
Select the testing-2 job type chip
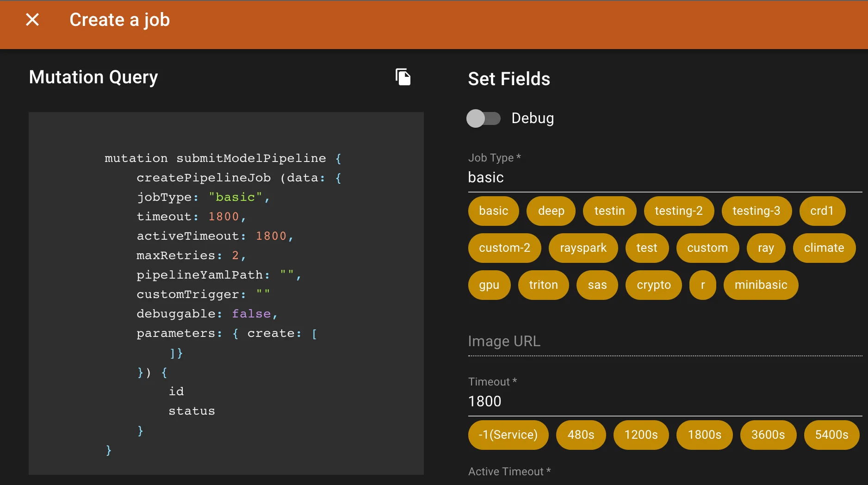click(x=679, y=211)
